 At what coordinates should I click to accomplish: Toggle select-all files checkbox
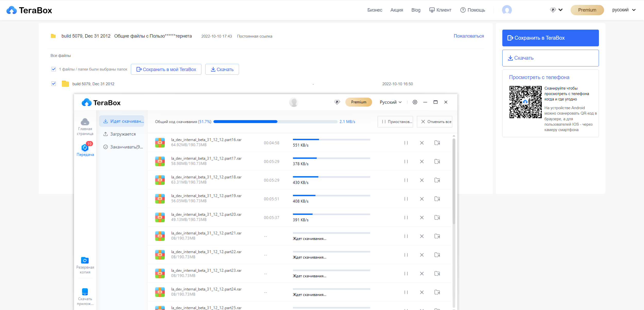pyautogui.click(x=54, y=69)
